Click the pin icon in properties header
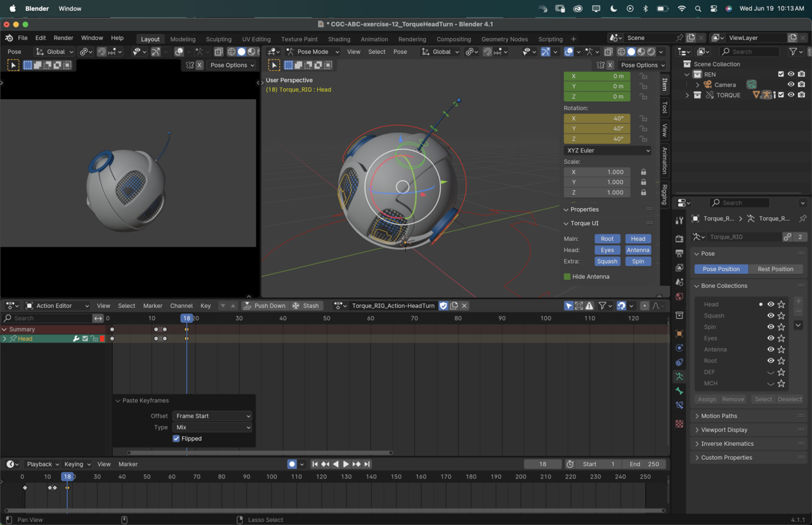 click(802, 218)
